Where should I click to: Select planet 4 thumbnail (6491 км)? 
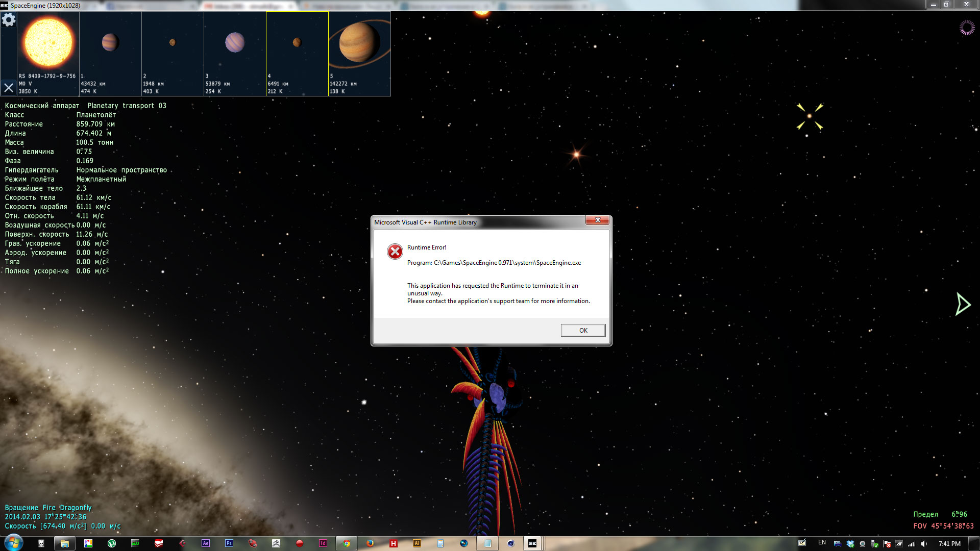[x=297, y=54]
